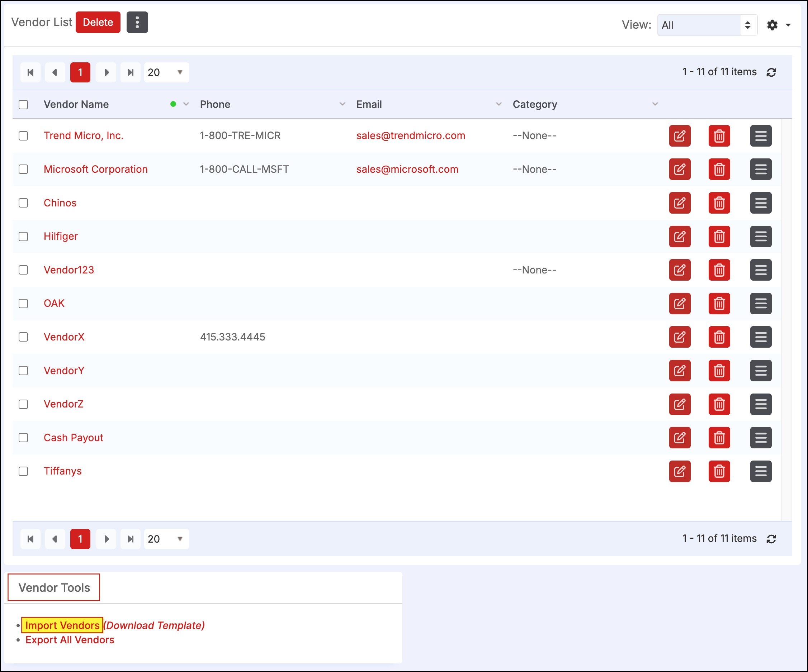Edit the Trend Micro, Inc. vendor
The width and height of the screenshot is (808, 672).
coord(680,136)
